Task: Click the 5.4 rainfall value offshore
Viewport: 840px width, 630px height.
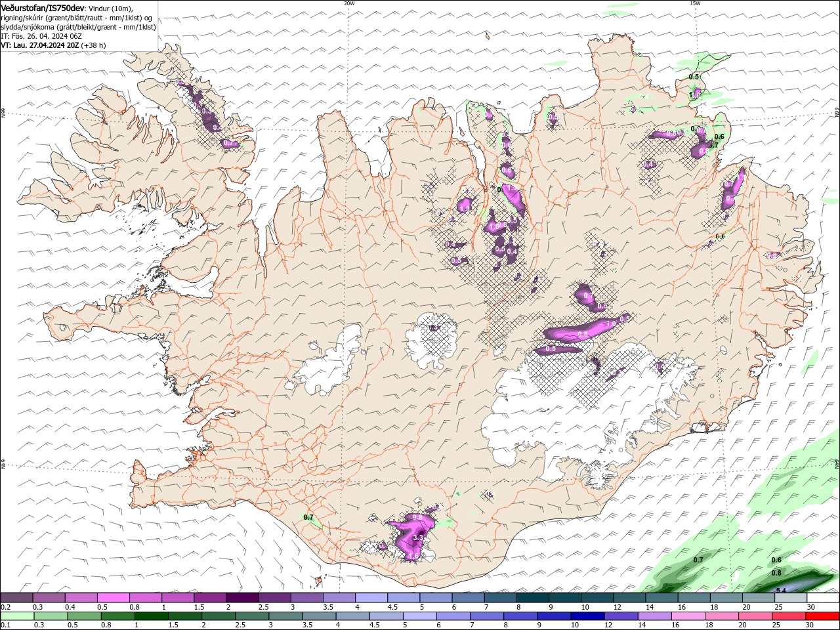Action: point(781,591)
